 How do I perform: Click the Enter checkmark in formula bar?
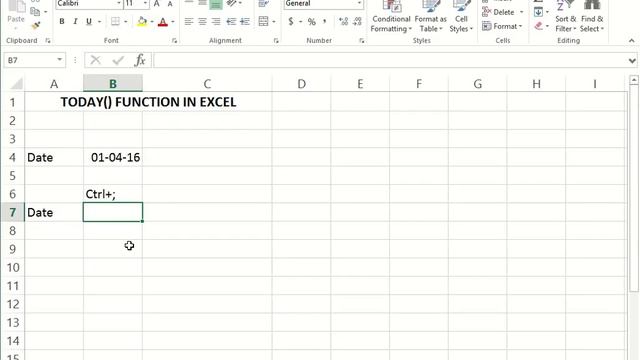click(118, 60)
